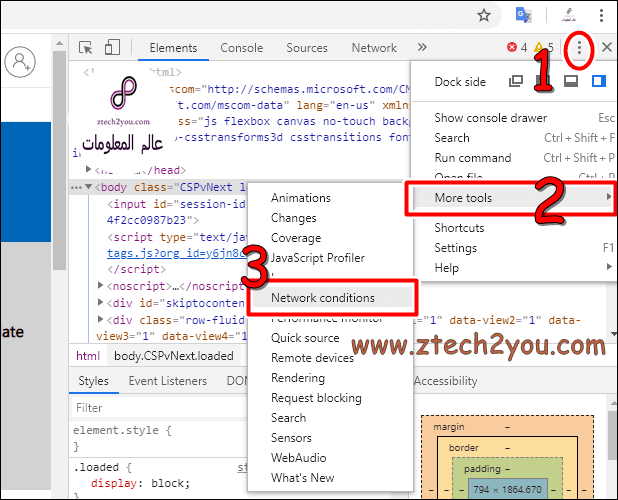Click the html breadcrumb item
The width and height of the screenshot is (618, 500).
click(x=88, y=356)
